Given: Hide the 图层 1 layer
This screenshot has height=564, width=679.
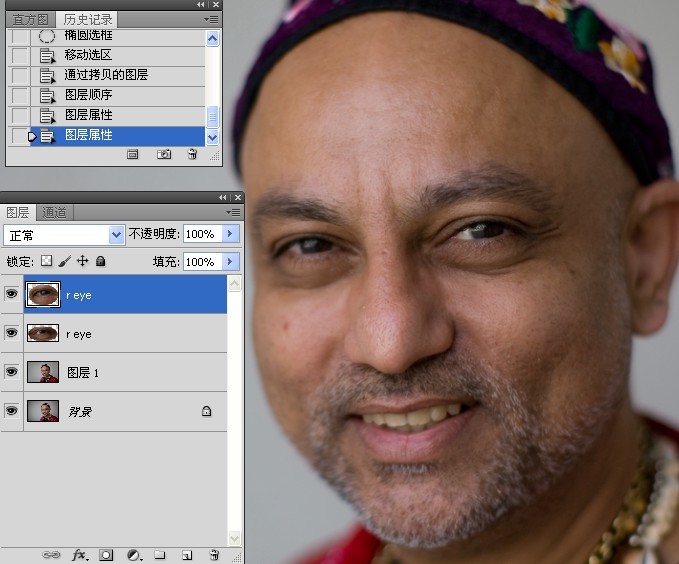Looking at the screenshot, I should (x=11, y=372).
